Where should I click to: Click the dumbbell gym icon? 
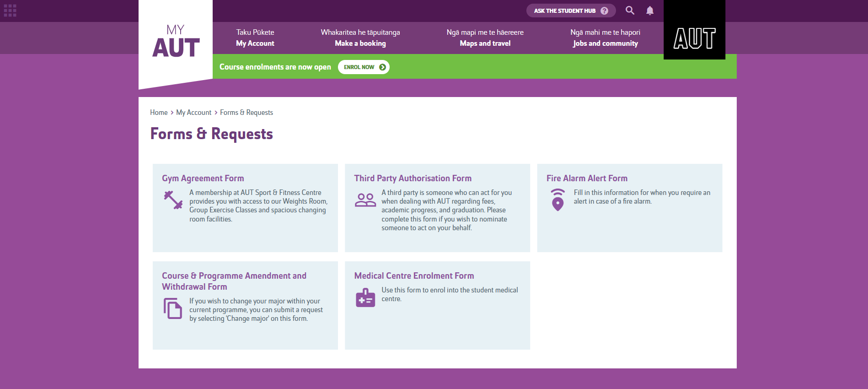[x=173, y=200]
